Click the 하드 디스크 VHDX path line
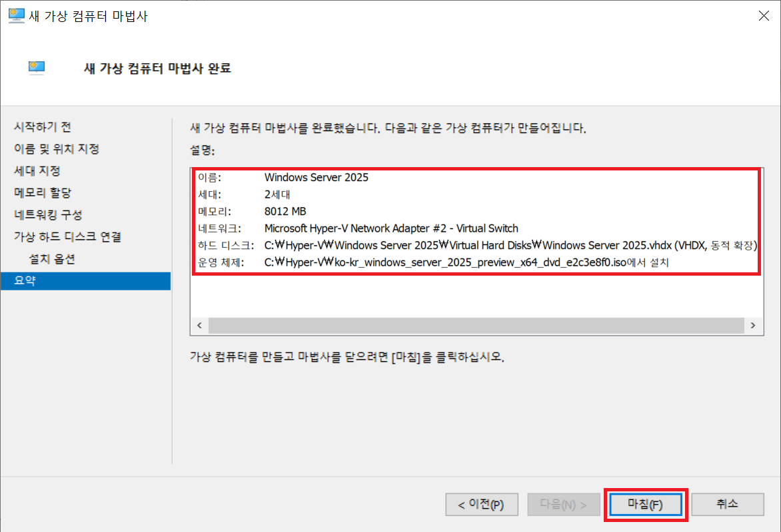781x532 pixels. point(510,246)
